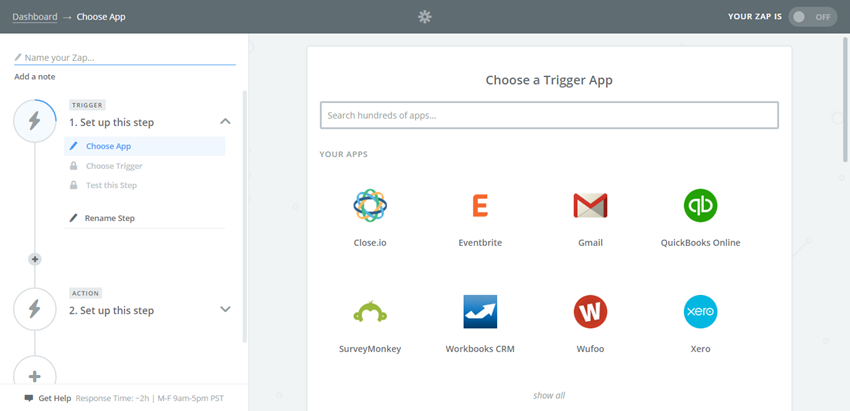Click the Add a note link
This screenshot has height=411, width=850.
(35, 77)
